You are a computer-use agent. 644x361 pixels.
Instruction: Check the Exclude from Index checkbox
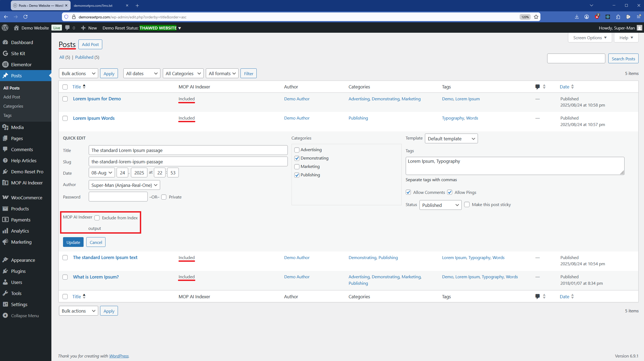click(97, 218)
